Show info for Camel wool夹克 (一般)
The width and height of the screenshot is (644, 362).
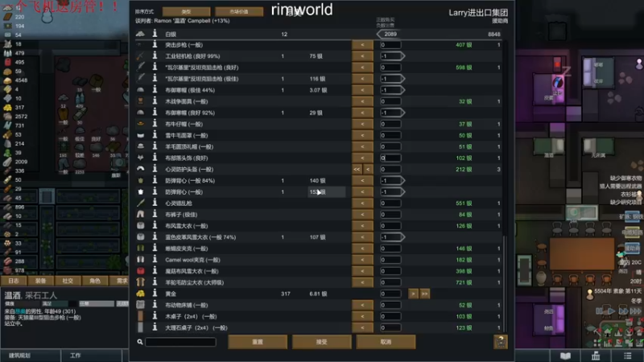tap(155, 259)
